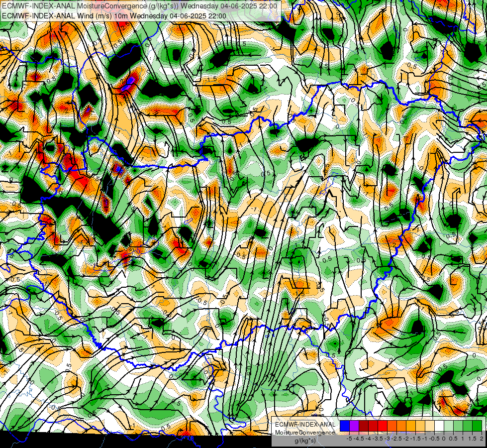Click the darkest green 1.5 to 2 swatch

pos(477,426)
